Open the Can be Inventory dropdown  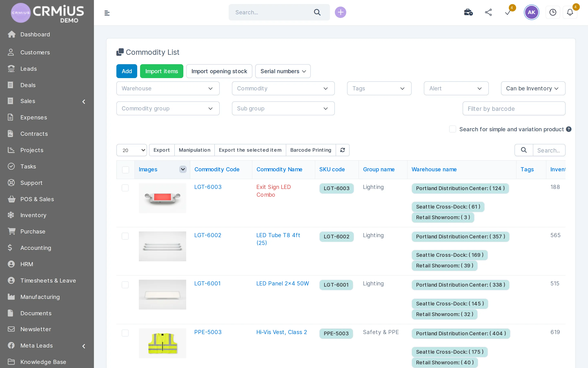click(533, 88)
